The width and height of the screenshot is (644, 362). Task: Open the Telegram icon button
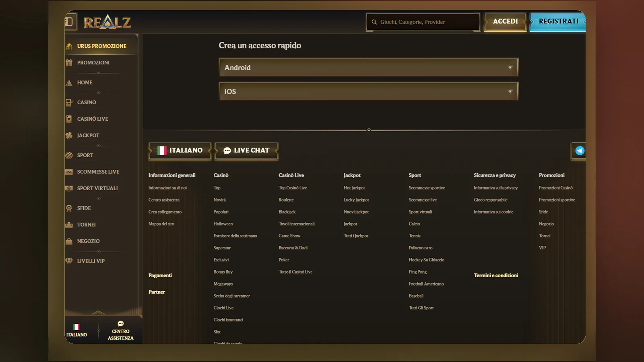(580, 151)
